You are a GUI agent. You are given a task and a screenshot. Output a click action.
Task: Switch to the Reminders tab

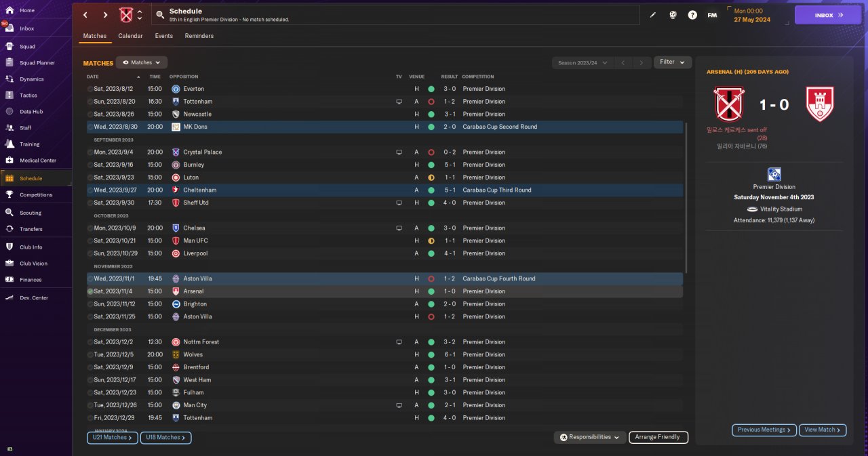199,36
